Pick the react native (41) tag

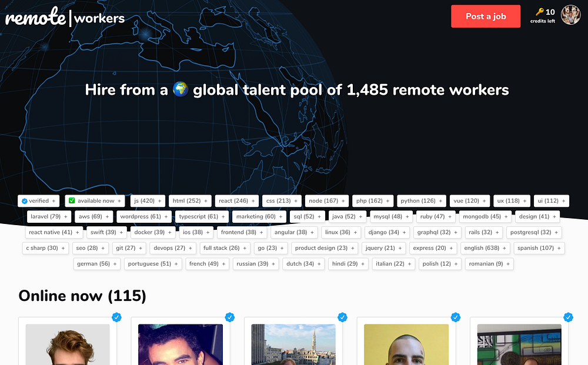[x=54, y=232]
